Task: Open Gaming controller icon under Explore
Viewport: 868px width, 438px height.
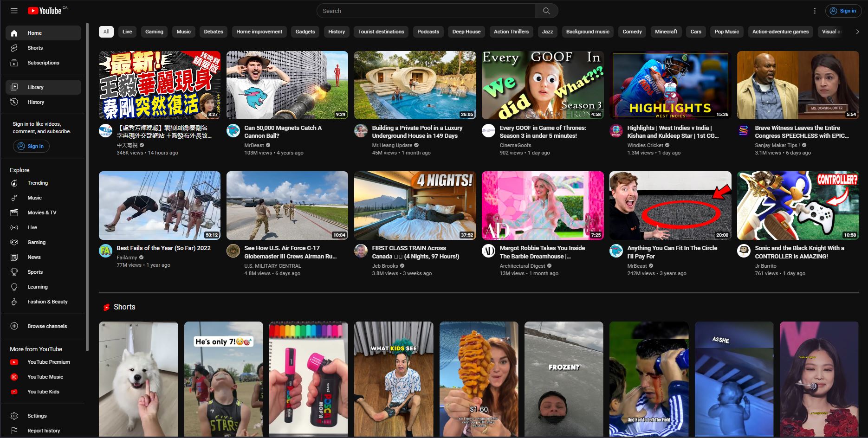Action: (x=14, y=242)
